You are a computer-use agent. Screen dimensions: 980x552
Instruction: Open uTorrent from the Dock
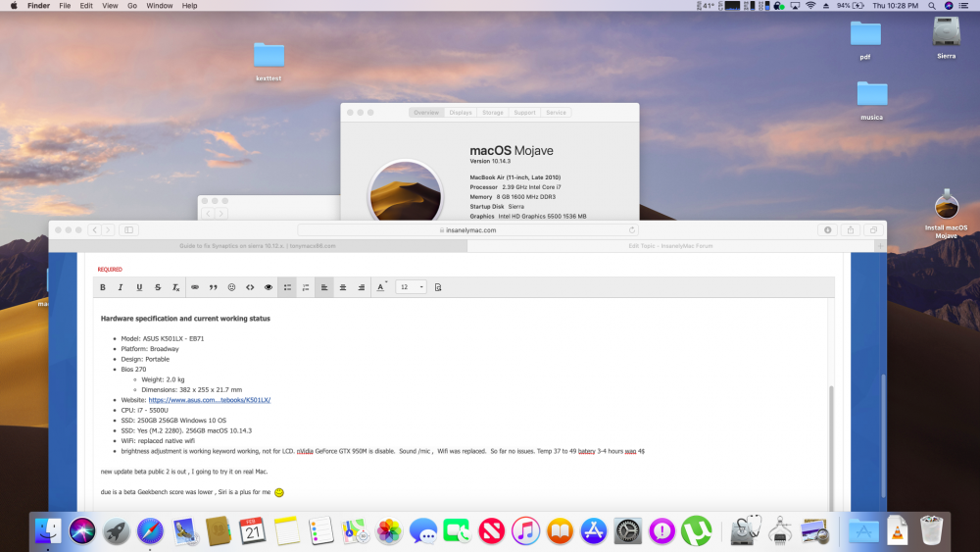(696, 531)
